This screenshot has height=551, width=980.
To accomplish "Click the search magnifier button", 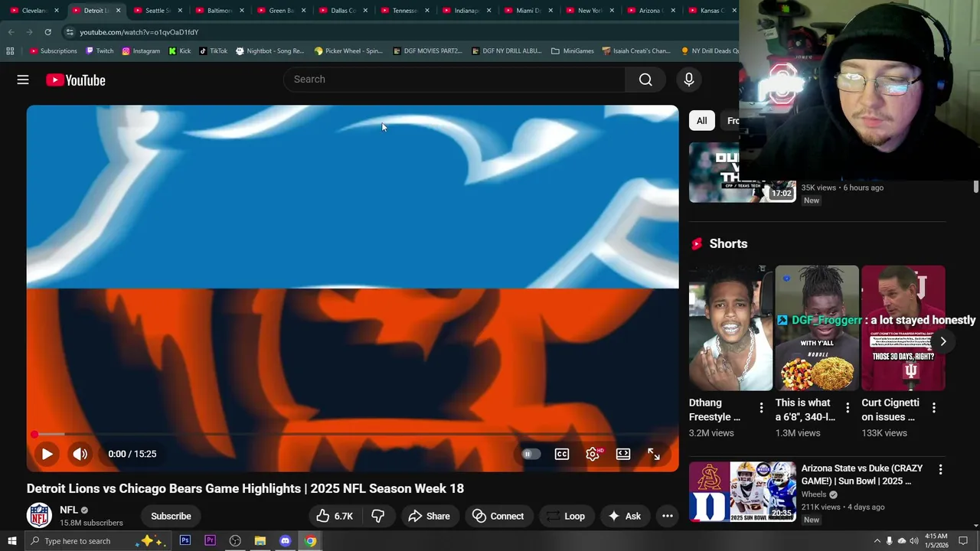I will tap(645, 80).
